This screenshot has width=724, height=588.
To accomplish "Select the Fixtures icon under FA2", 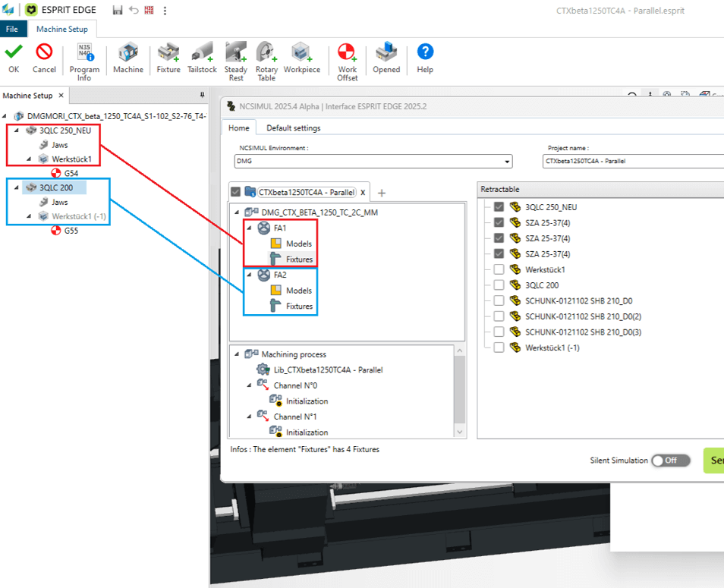I will (x=275, y=306).
